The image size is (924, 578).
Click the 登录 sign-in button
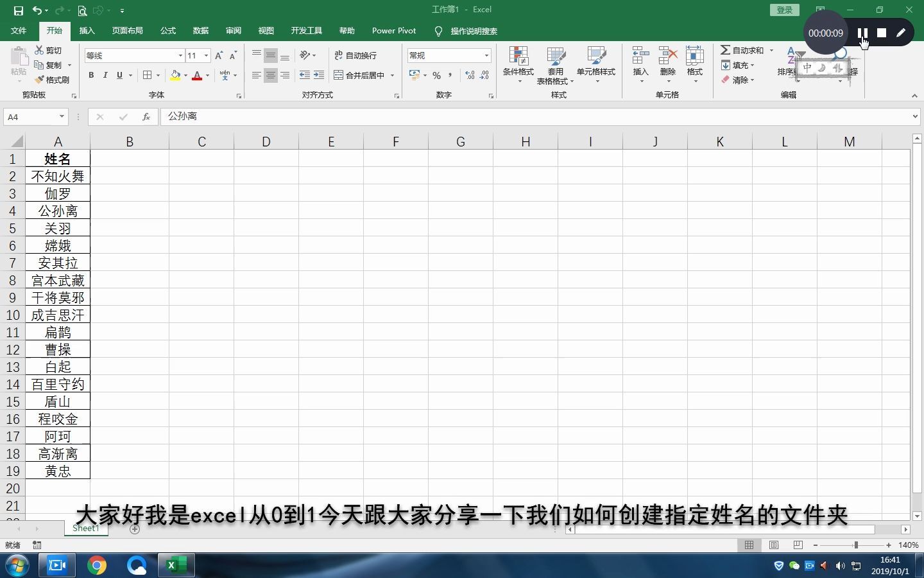tap(783, 10)
